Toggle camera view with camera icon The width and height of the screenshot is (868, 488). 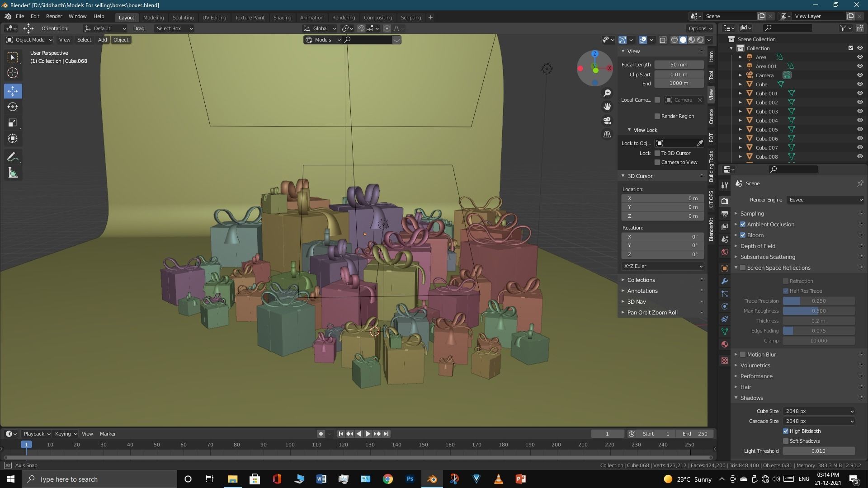(607, 121)
